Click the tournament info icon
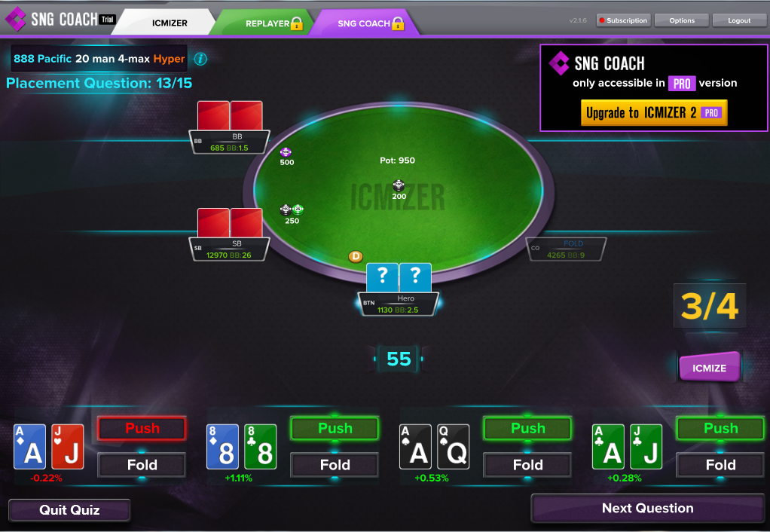The height and width of the screenshot is (532, 770). pyautogui.click(x=200, y=59)
